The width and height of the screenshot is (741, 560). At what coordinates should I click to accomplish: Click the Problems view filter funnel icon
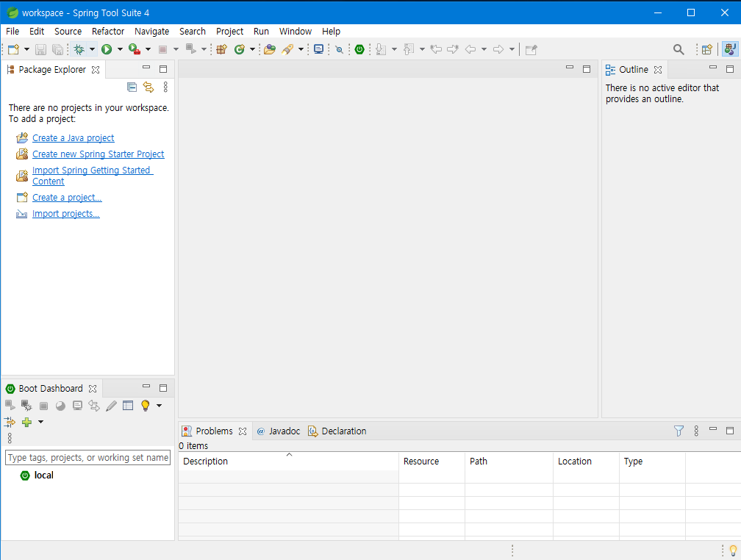[x=679, y=431]
